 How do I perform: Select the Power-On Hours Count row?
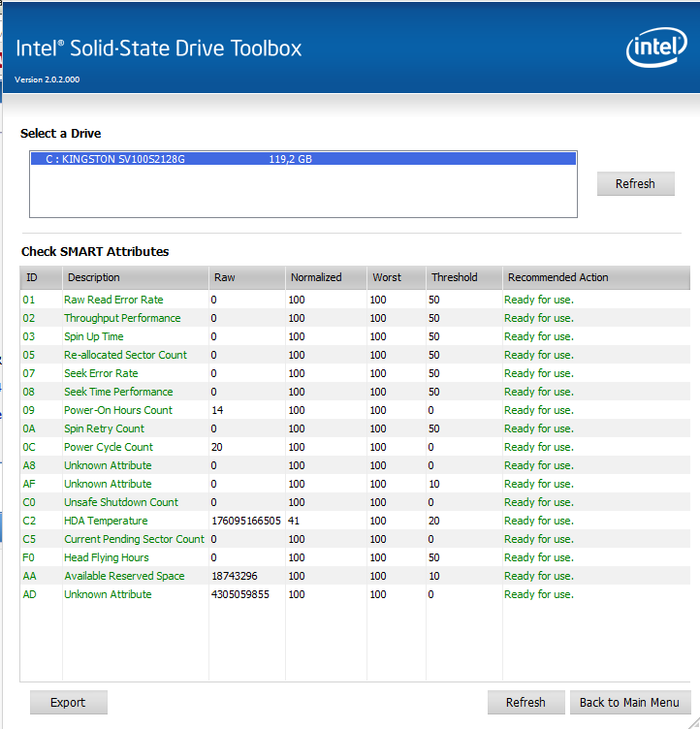355,410
